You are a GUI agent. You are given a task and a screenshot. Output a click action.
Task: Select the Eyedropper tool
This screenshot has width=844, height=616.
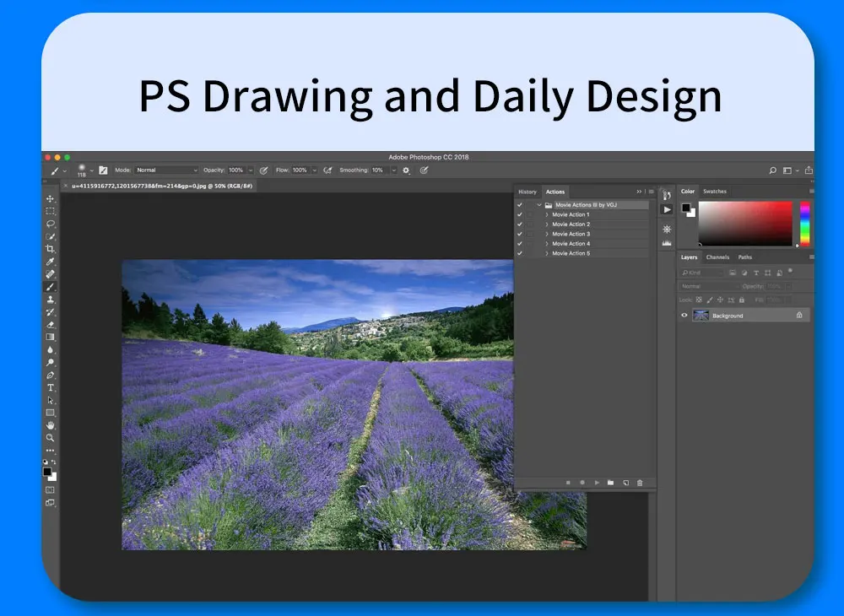click(x=50, y=262)
